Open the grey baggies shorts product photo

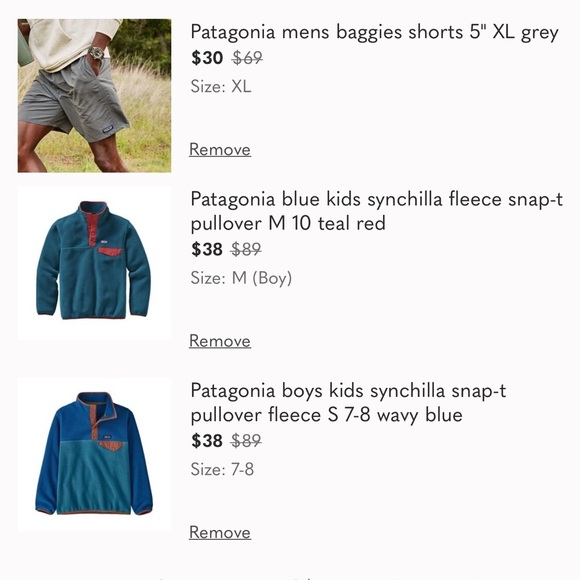tap(94, 95)
